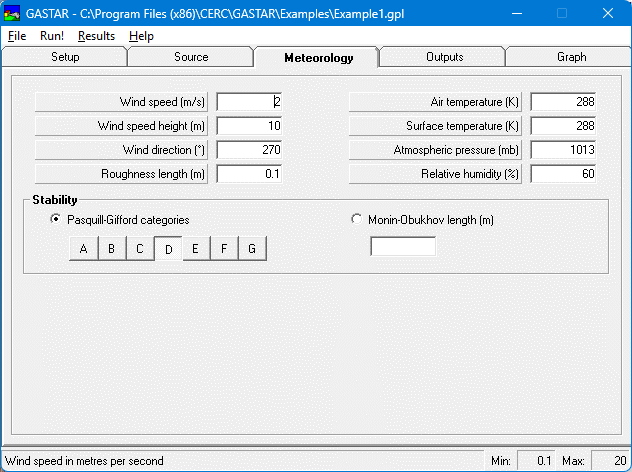The width and height of the screenshot is (632, 472).
Task: Switch to the Graph tab
Action: [x=571, y=57]
